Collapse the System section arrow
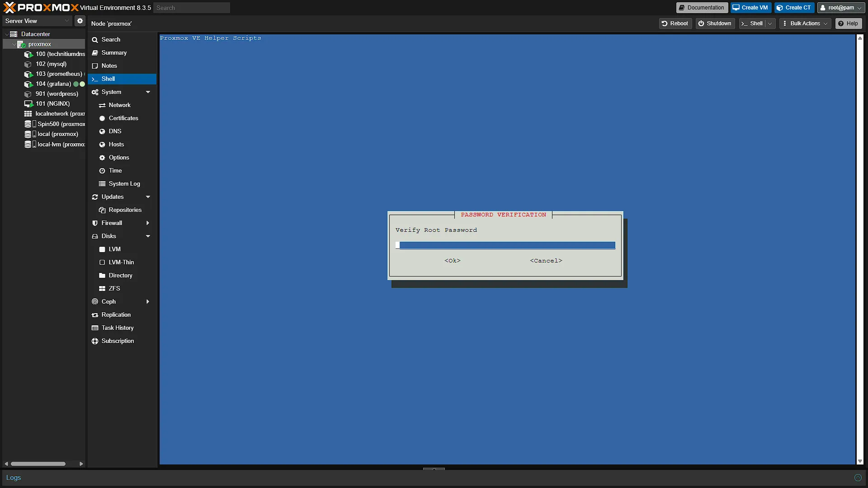868x488 pixels. (x=148, y=92)
